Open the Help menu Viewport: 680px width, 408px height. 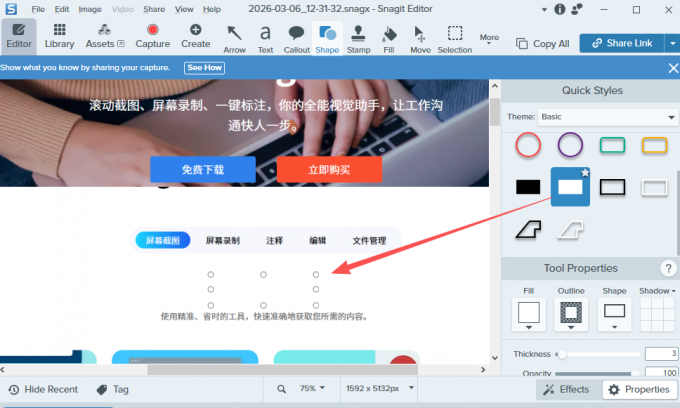(212, 9)
